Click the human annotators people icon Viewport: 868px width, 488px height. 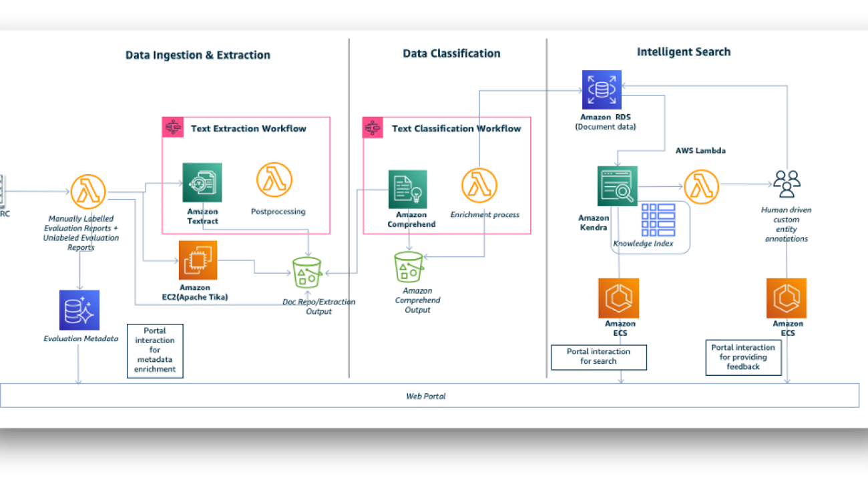click(787, 184)
